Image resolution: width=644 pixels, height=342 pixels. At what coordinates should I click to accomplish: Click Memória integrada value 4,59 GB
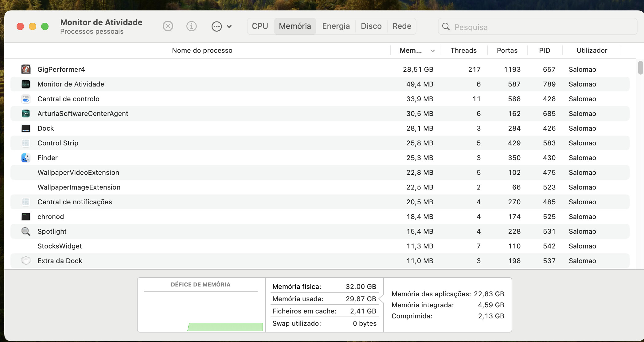point(491,305)
